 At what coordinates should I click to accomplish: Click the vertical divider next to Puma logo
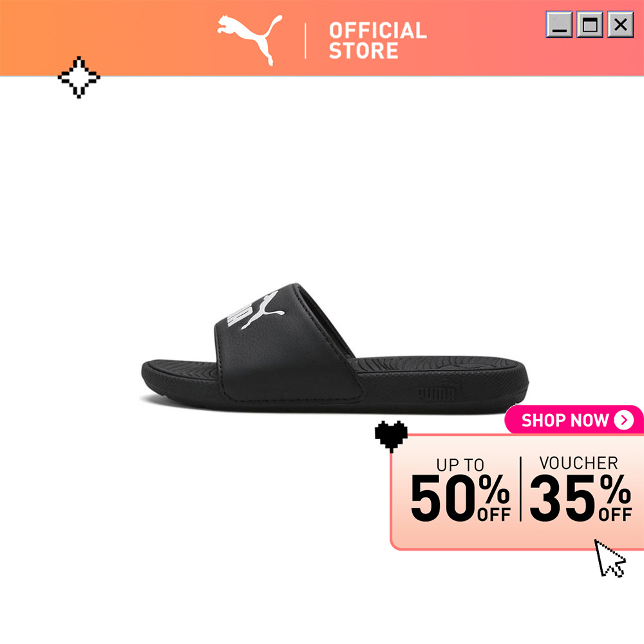coord(305,41)
